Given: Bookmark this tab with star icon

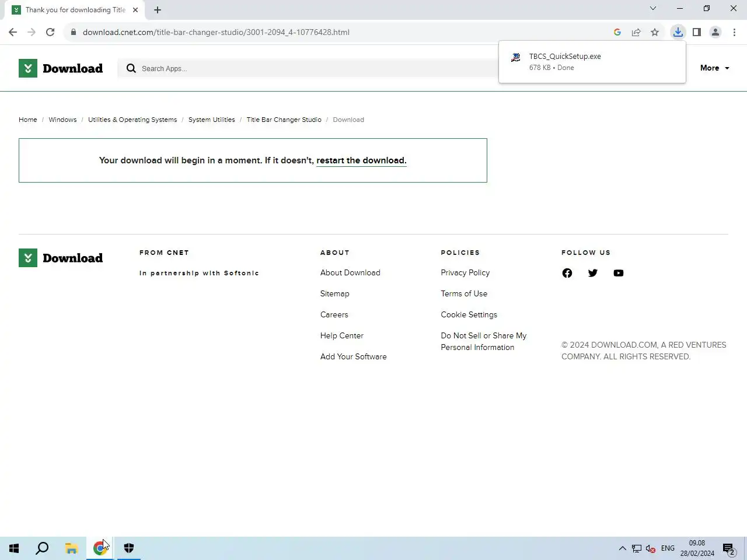Looking at the screenshot, I should point(655,32).
